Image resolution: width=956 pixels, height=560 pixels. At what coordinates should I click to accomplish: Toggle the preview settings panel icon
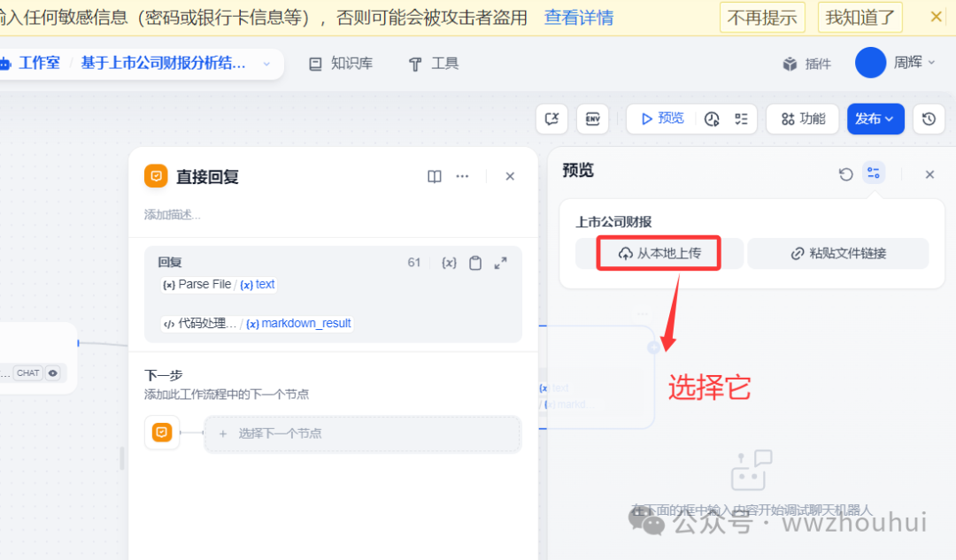[873, 173]
